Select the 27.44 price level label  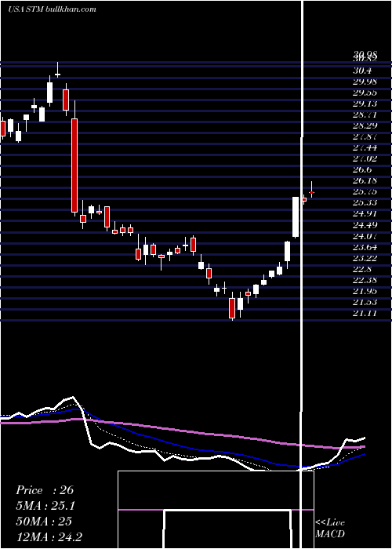click(x=365, y=148)
